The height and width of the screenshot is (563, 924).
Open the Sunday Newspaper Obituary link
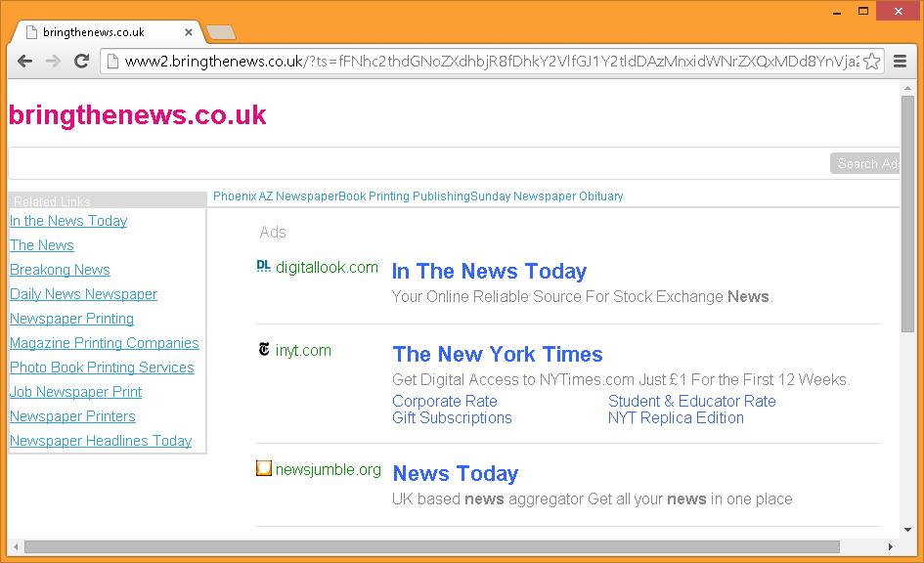[547, 196]
